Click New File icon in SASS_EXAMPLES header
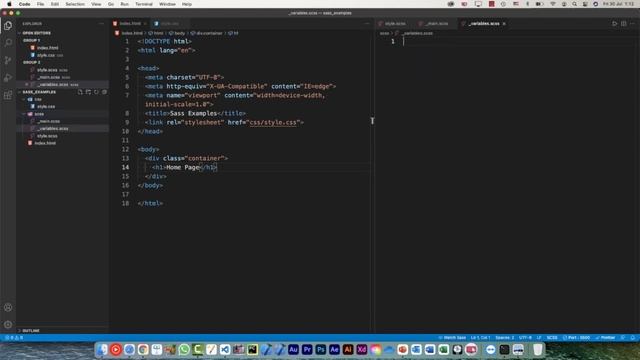Viewport: 640px width, 360px height. (80, 92)
